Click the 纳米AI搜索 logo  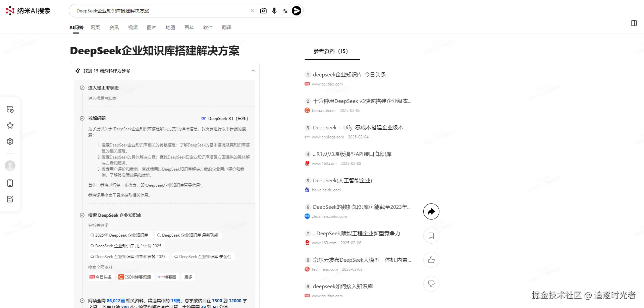point(28,11)
